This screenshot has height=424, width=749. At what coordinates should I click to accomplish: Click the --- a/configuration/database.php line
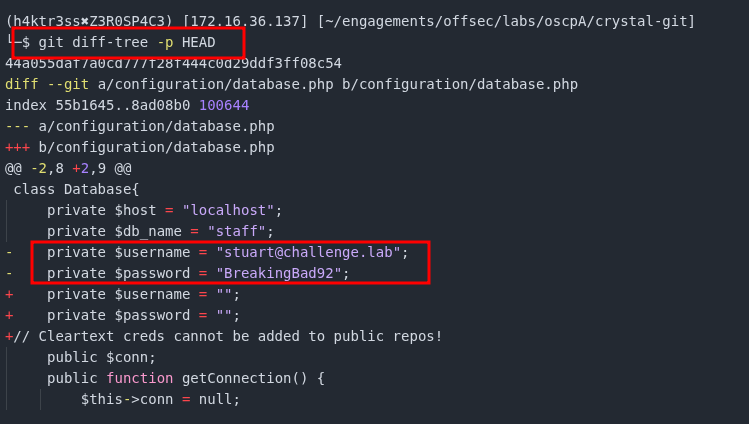(x=139, y=126)
